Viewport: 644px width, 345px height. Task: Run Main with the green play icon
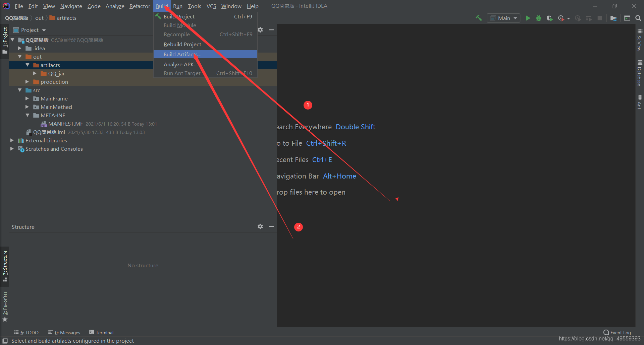[x=528, y=18]
